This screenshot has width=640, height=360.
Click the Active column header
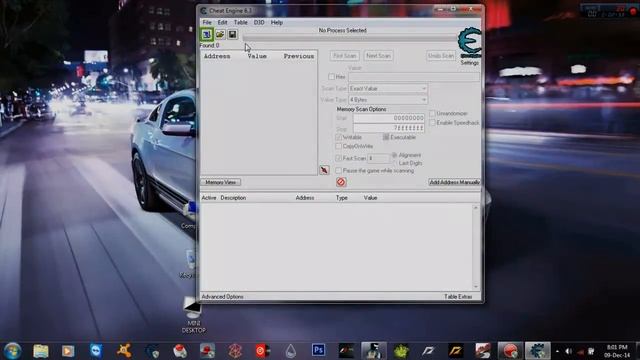pos(209,198)
